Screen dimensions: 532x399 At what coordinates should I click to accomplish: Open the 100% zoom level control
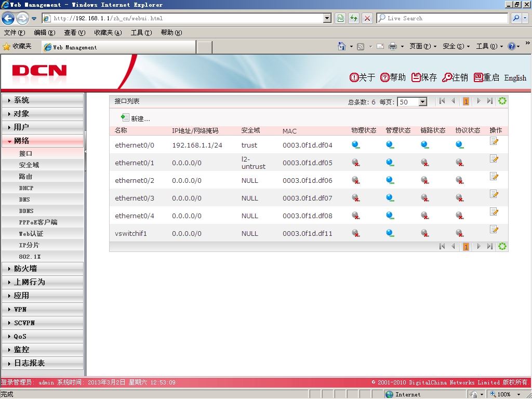(x=506, y=394)
